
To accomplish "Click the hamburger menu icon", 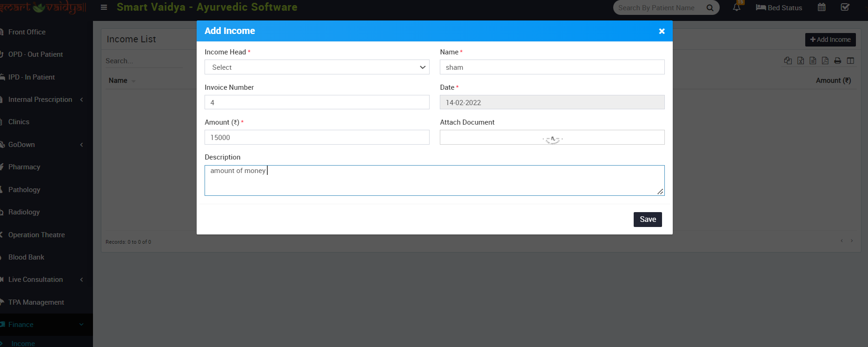I will [104, 7].
